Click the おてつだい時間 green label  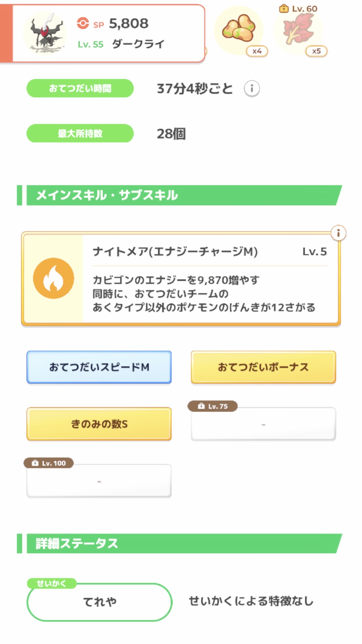(80, 88)
